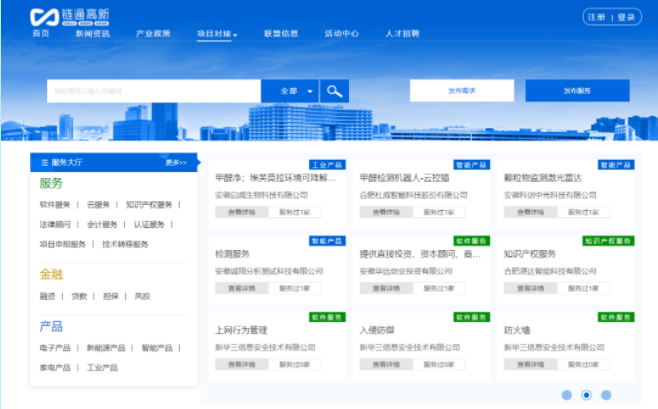The width and height of the screenshot is (658, 409).
Task: Click the 注册 link
Action: coord(596,17)
